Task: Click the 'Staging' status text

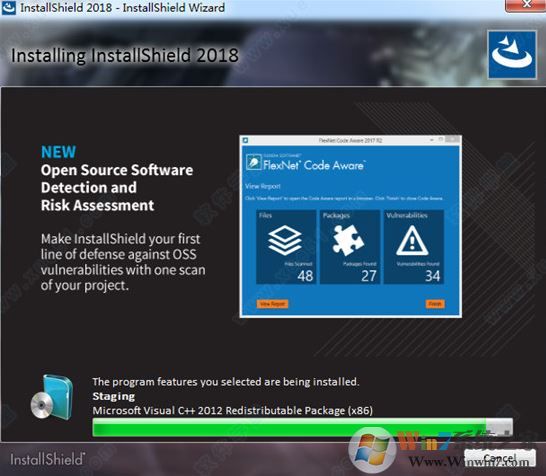Action: [114, 396]
